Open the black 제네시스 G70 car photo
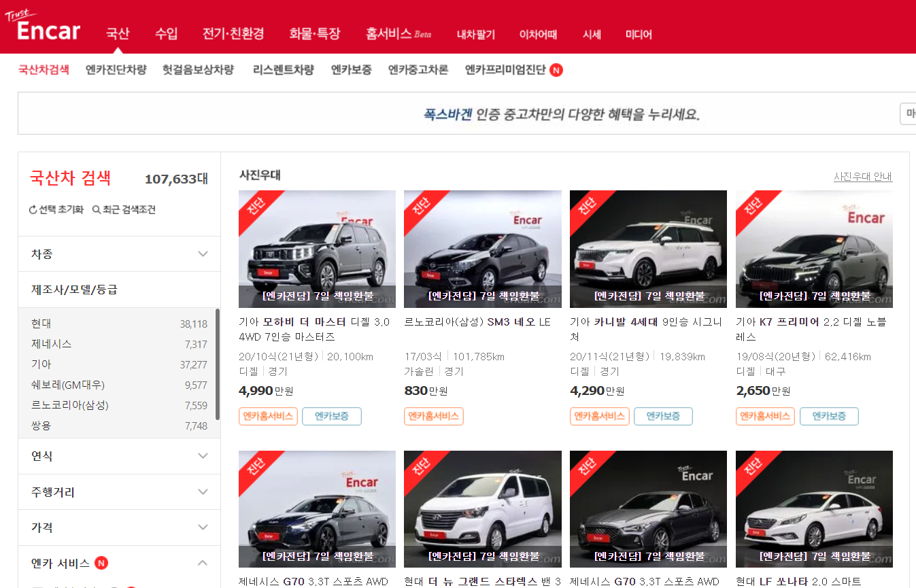The height and width of the screenshot is (588, 916). (x=318, y=509)
